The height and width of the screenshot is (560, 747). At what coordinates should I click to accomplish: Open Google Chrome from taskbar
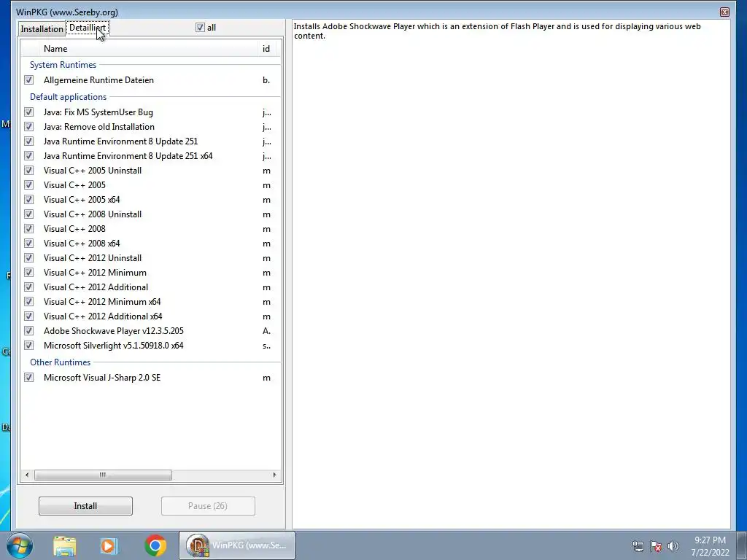coord(155,545)
